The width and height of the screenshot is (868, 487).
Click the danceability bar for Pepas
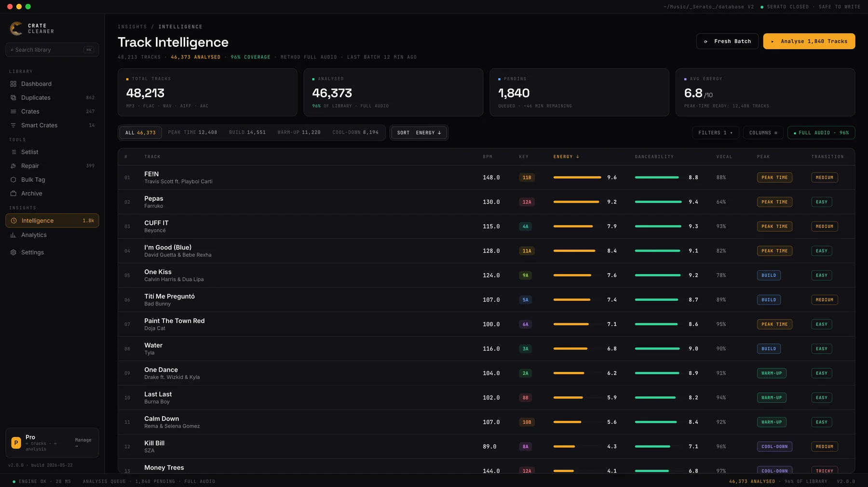click(x=658, y=202)
